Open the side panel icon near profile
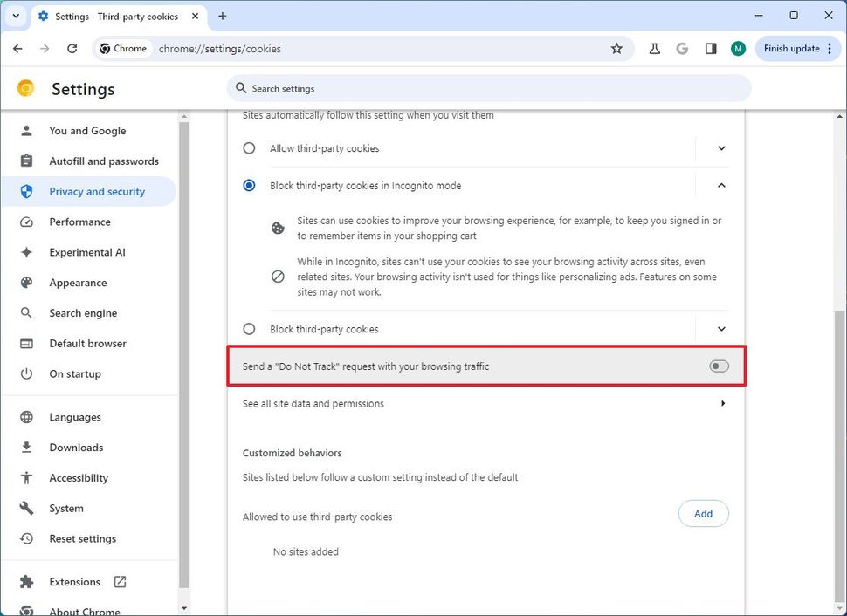This screenshot has height=616, width=847. click(x=710, y=49)
